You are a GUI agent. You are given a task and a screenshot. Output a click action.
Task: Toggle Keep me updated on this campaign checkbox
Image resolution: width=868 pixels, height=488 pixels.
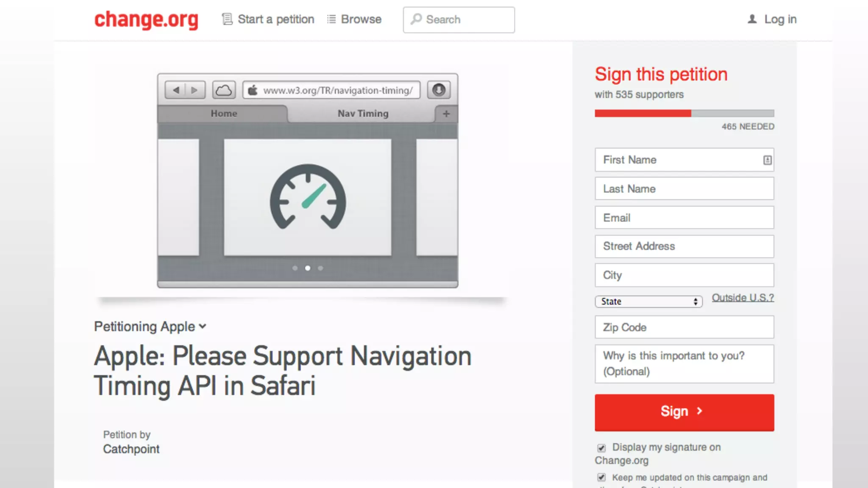coord(601,477)
